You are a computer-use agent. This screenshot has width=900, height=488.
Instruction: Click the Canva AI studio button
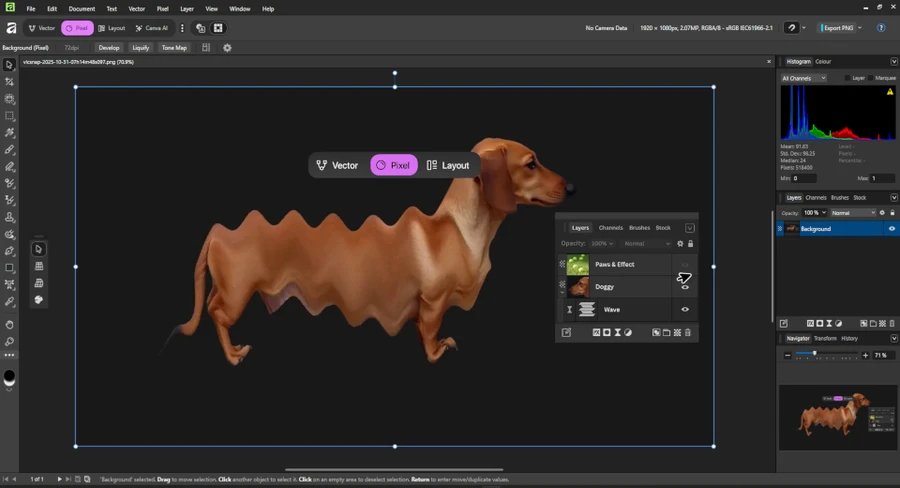(151, 28)
